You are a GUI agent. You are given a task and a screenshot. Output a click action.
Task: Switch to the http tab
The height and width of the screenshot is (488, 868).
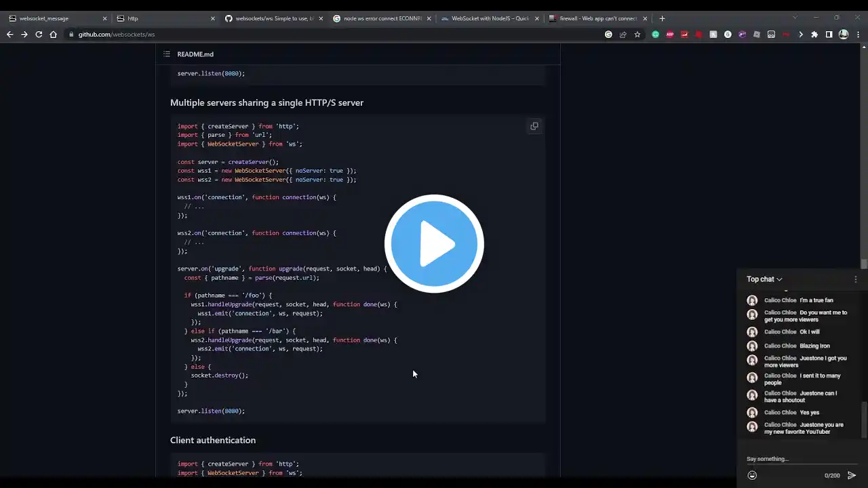click(x=166, y=18)
